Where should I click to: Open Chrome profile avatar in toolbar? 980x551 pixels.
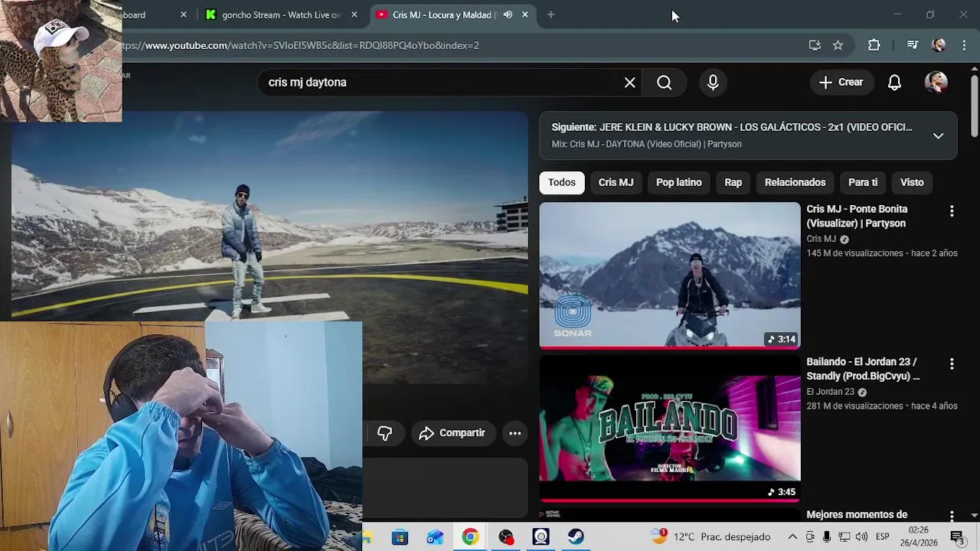[939, 45]
